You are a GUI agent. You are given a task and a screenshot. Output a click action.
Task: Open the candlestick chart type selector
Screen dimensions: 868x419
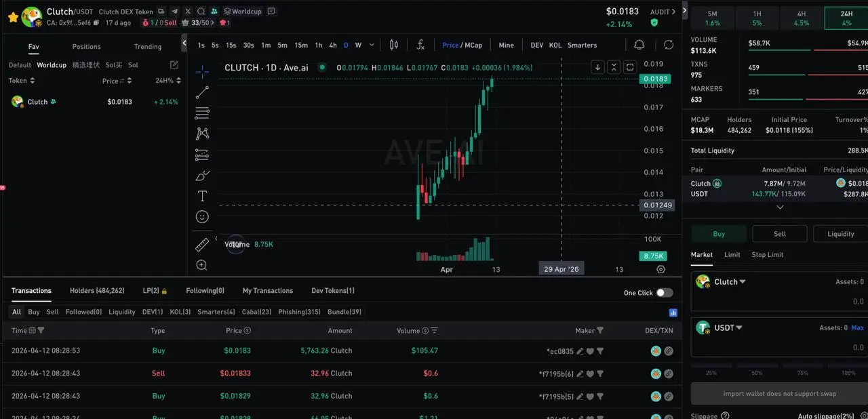point(393,45)
